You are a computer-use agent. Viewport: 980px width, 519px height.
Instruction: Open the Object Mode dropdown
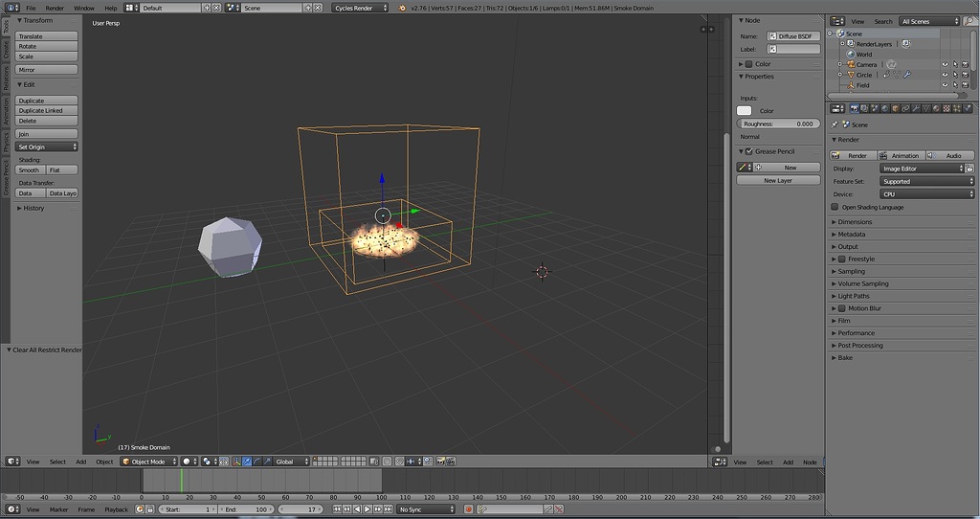(x=149, y=462)
